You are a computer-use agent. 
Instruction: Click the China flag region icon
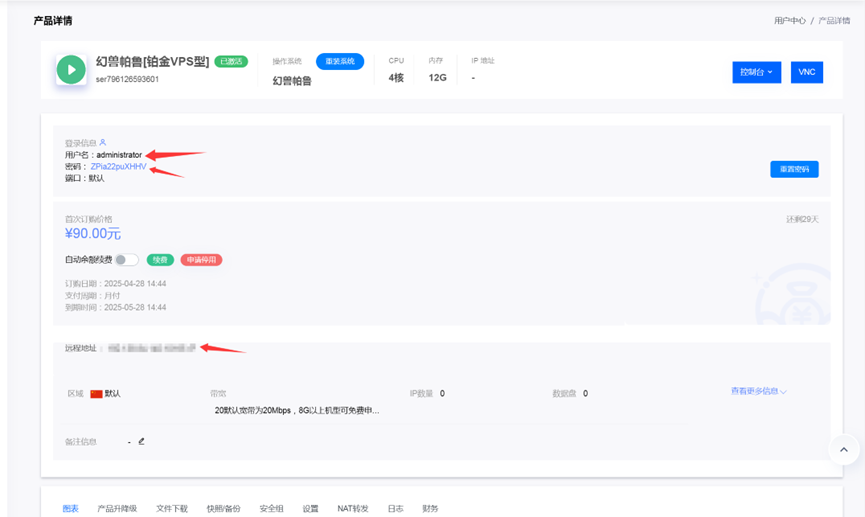[97, 393]
